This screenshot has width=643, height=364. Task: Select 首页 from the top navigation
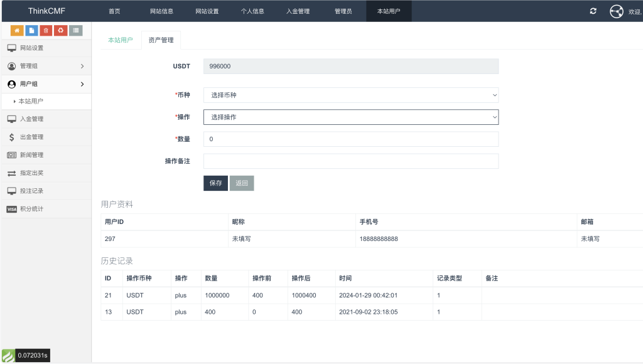[x=114, y=11]
